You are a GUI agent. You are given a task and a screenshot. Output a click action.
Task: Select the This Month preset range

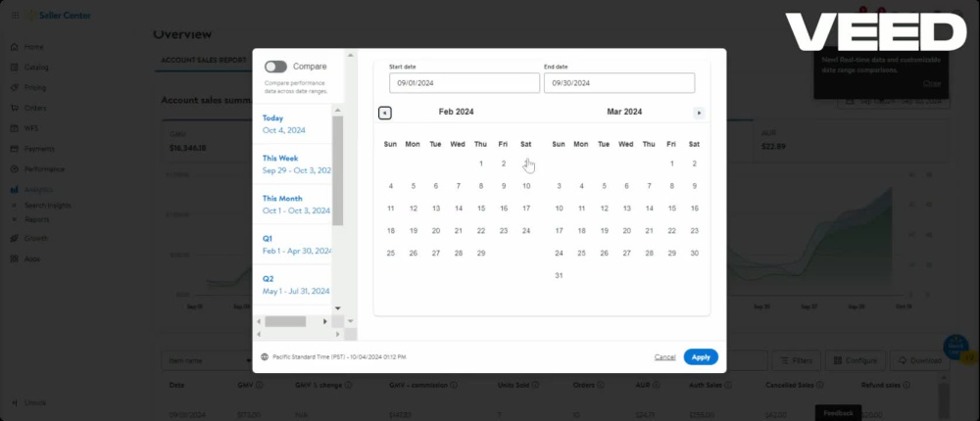292,205
